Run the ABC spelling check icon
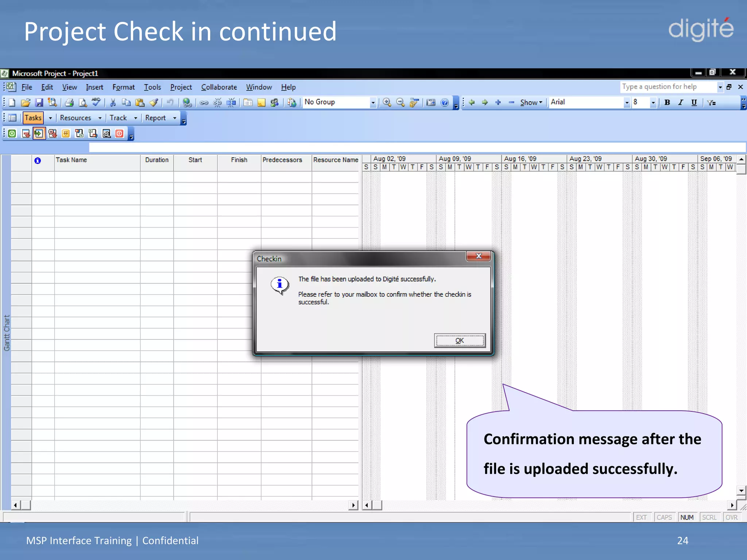Image resolution: width=747 pixels, height=560 pixels. coord(96,102)
